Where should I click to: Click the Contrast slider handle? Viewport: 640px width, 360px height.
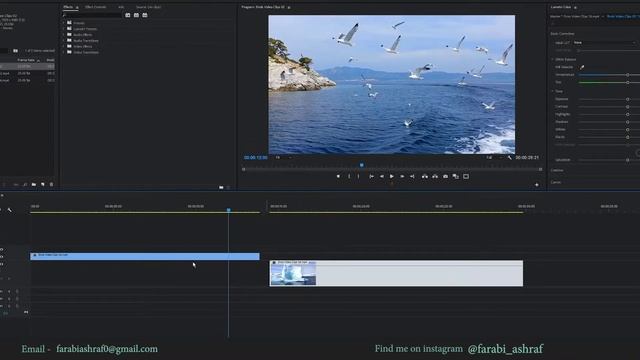pos(628,107)
